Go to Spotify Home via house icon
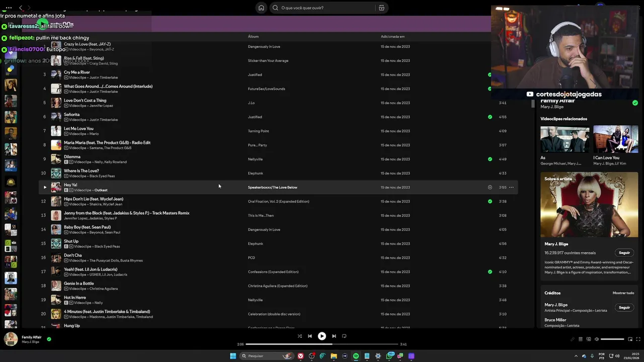The width and height of the screenshot is (644, 362). [x=261, y=8]
